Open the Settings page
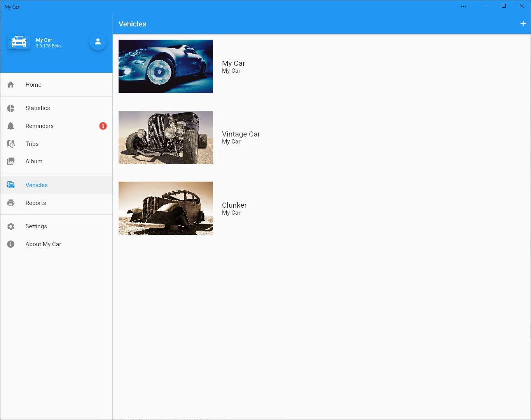 56,226
